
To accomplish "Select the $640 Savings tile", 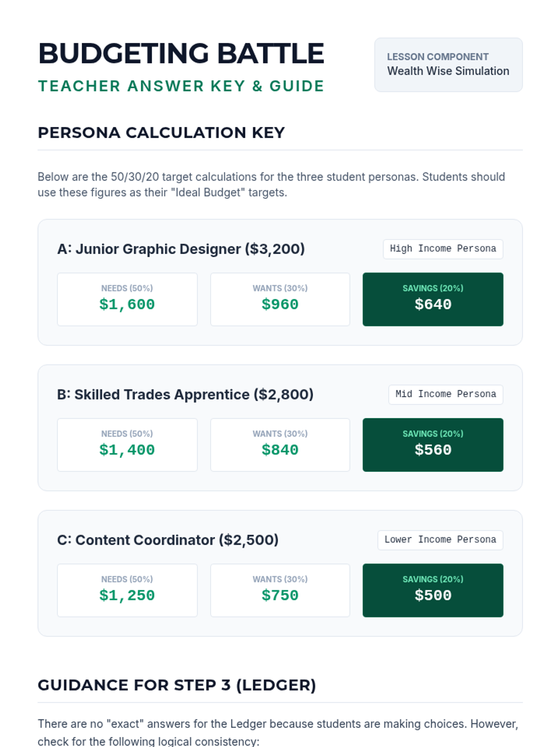I will click(x=433, y=299).
